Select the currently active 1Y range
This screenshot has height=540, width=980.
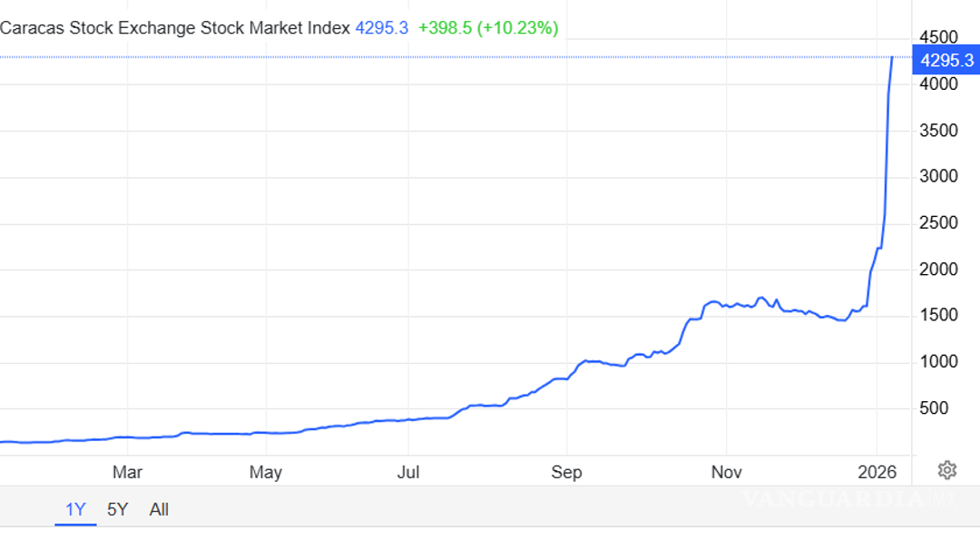[x=75, y=509]
